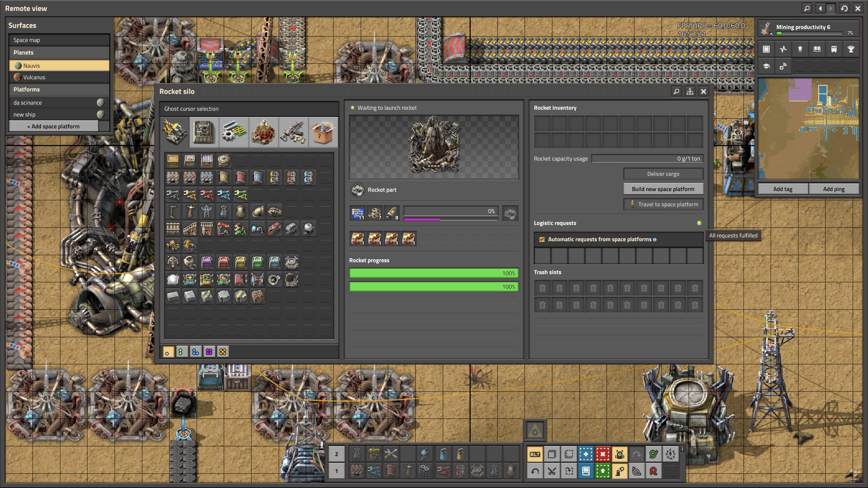Open the tips and tricks icon

pos(766,66)
